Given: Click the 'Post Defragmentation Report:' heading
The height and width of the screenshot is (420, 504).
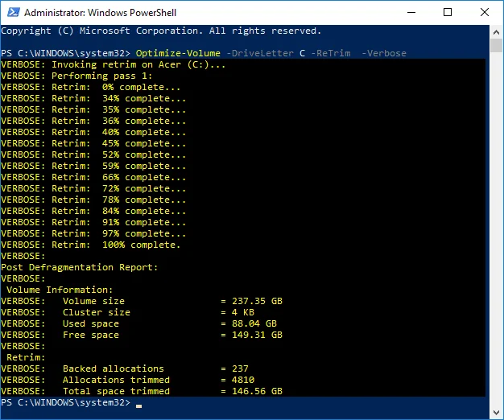Looking at the screenshot, I should 80,267.
